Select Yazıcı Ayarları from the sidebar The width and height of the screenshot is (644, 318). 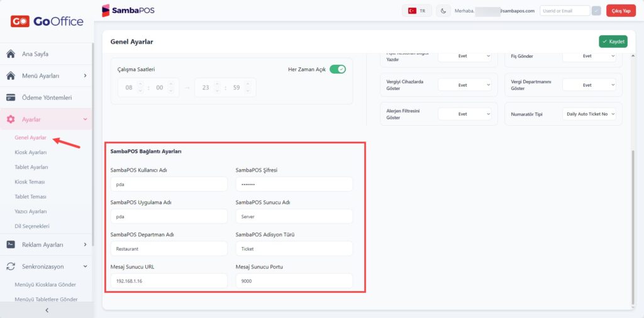30,211
